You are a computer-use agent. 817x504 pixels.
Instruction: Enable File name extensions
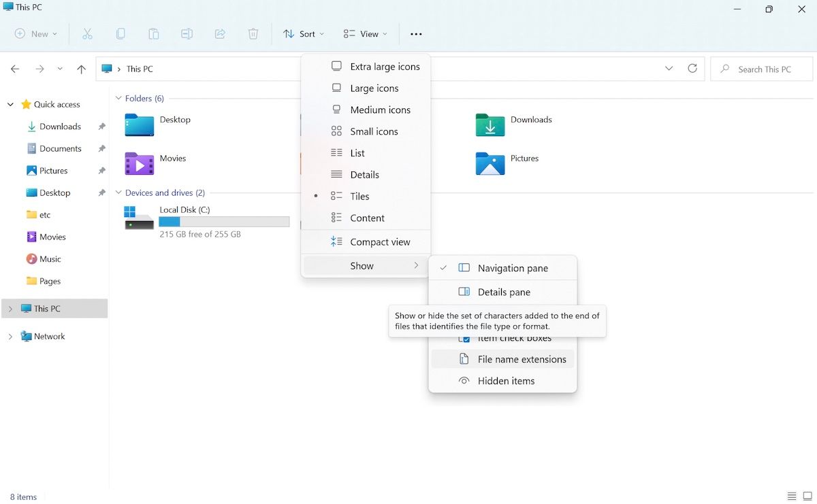point(522,359)
